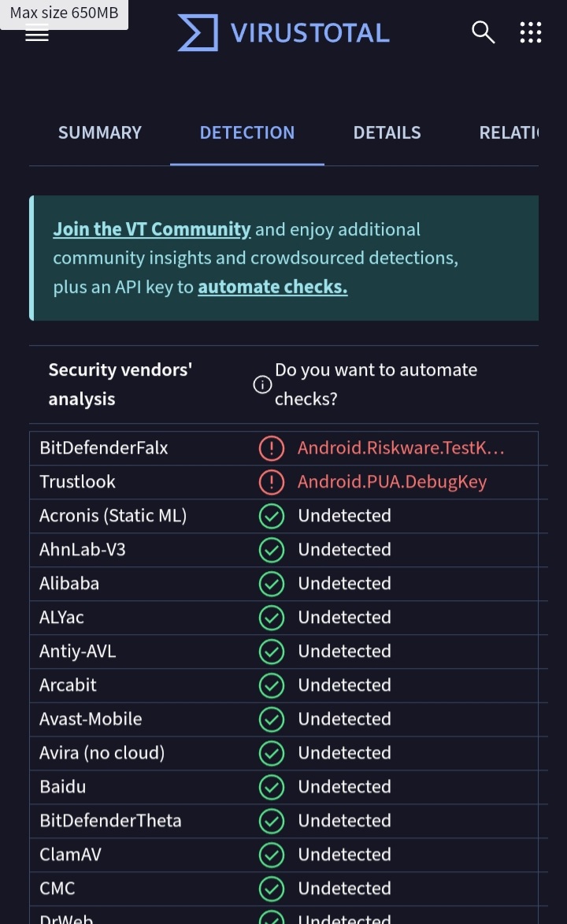Open the search magnifier icon

pyautogui.click(x=483, y=32)
